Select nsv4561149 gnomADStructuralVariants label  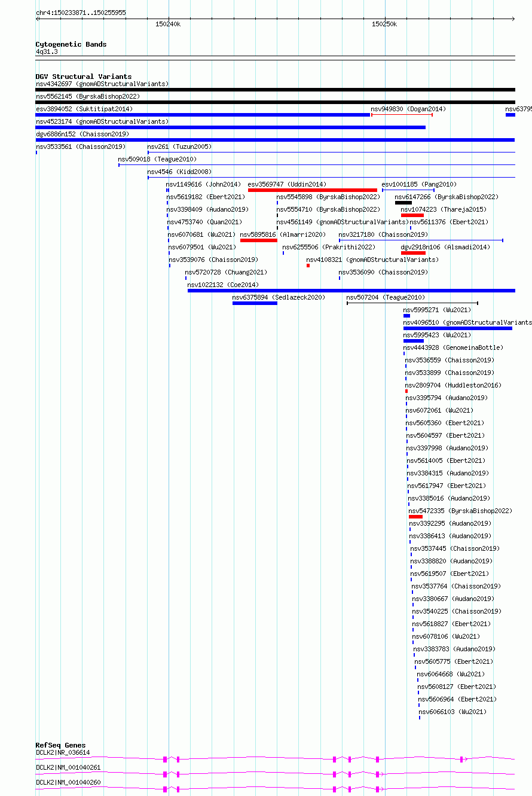[343, 222]
